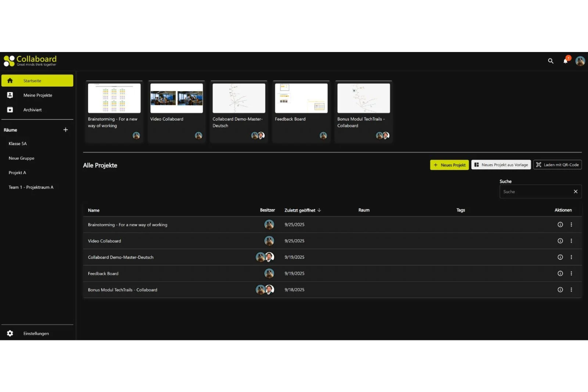Show info for Brainstorming project row
The width and height of the screenshot is (588, 392).
560,225
